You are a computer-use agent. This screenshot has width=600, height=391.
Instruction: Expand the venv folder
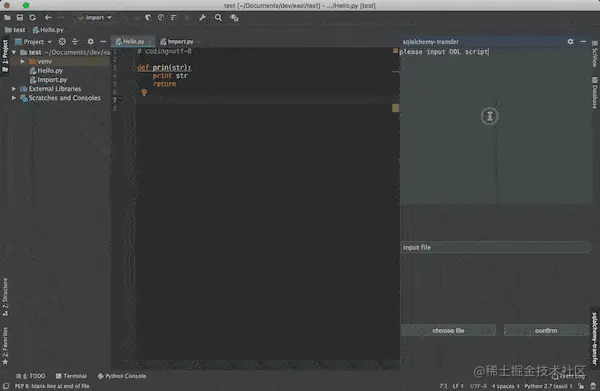tap(23, 61)
